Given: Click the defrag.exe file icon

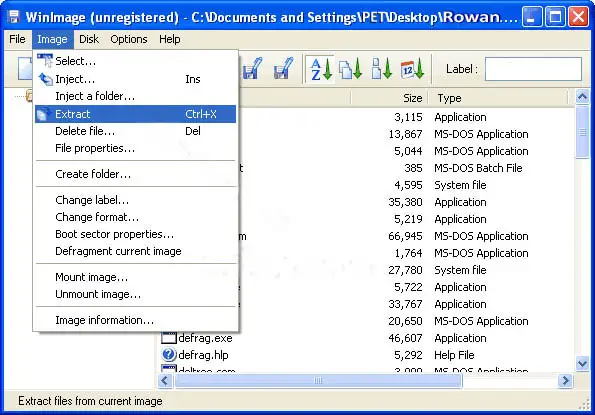Looking at the screenshot, I should tap(169, 338).
